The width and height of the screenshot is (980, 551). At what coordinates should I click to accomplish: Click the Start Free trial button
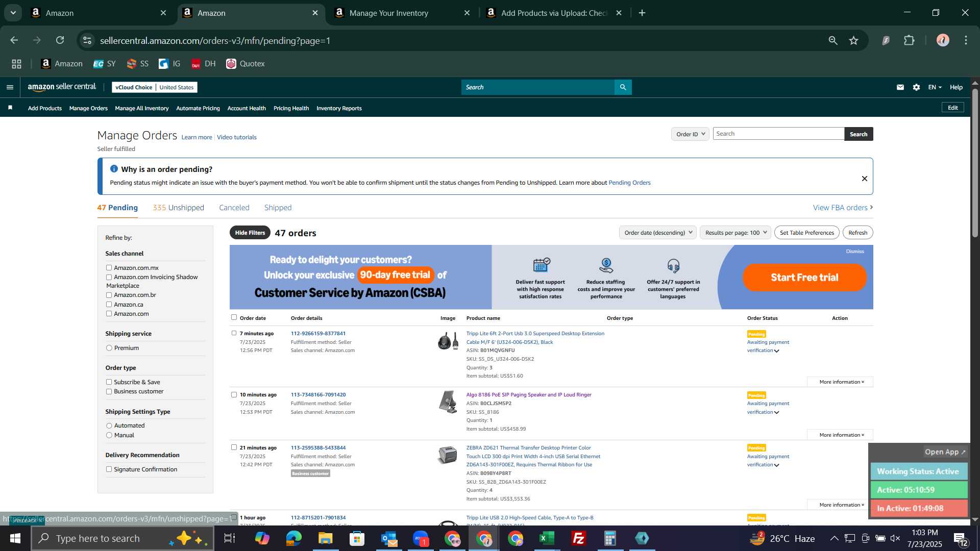click(804, 278)
